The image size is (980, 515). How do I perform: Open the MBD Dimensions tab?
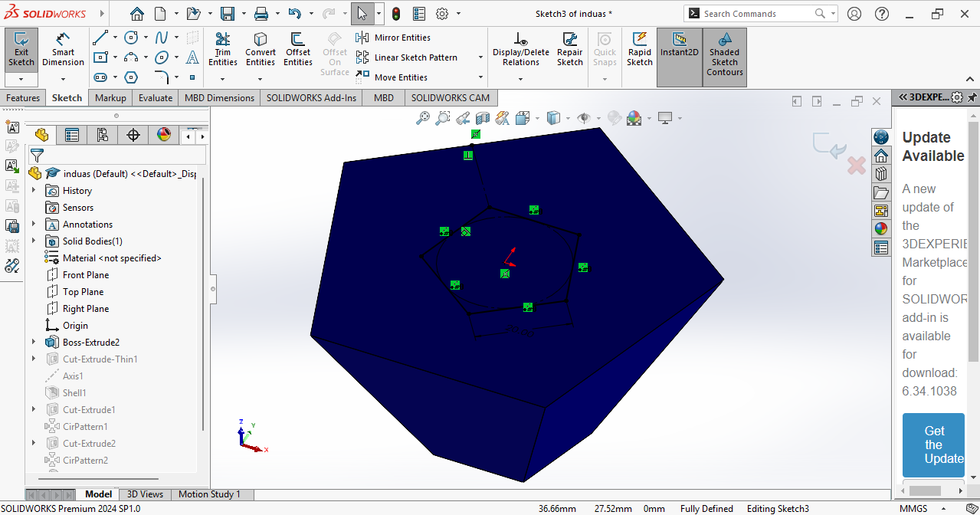[x=219, y=97]
